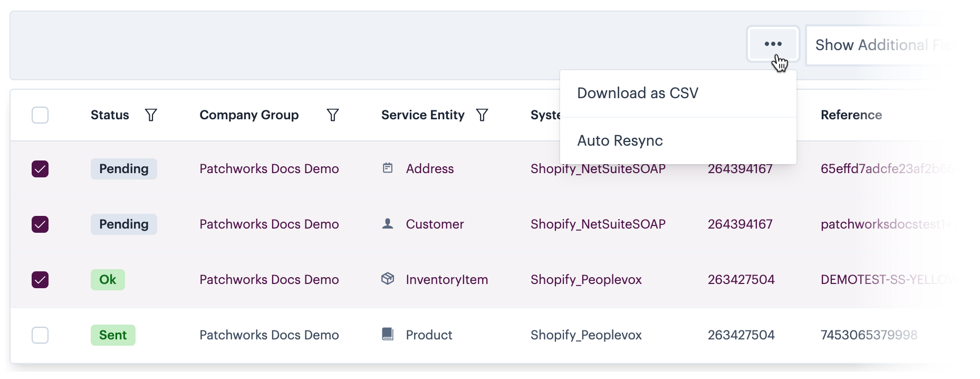The width and height of the screenshot is (980, 379).
Task: Click the Ok status badge
Action: (108, 280)
